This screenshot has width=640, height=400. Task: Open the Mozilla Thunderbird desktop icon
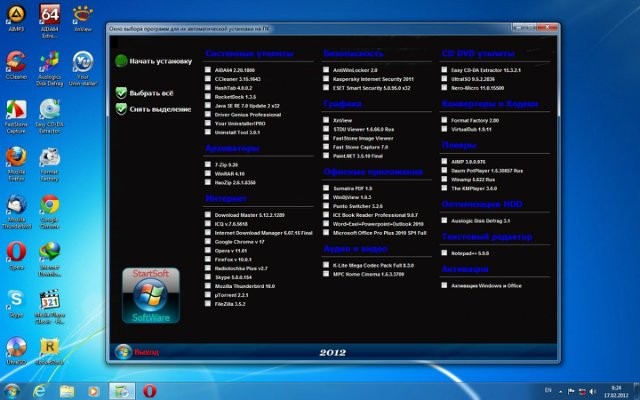(x=16, y=212)
